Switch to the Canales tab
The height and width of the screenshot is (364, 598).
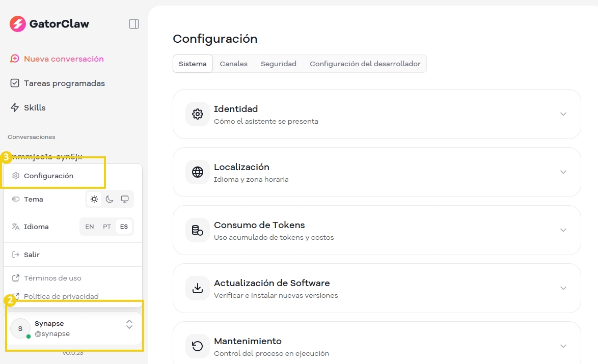click(x=233, y=63)
